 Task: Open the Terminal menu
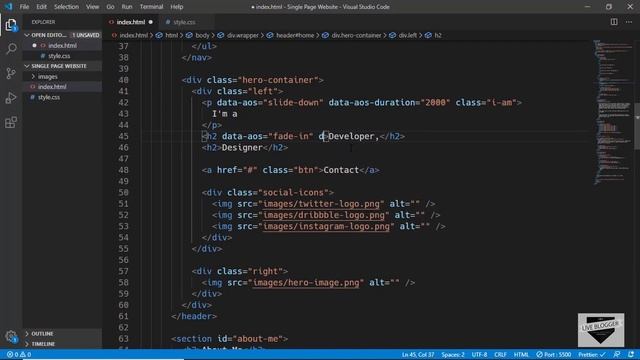point(151,7)
